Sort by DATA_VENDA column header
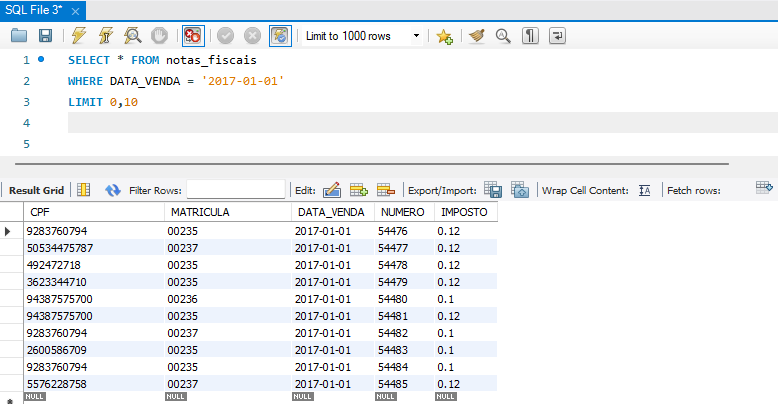 coord(333,212)
